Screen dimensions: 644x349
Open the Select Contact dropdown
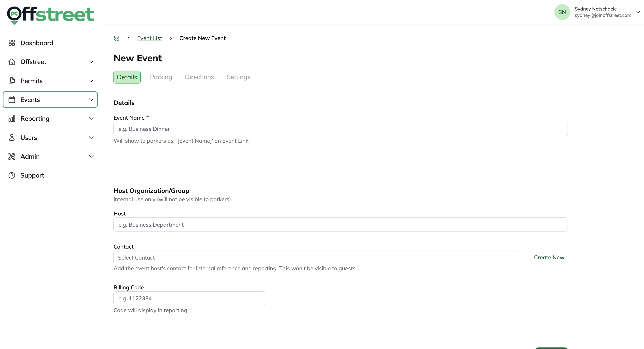click(x=315, y=257)
